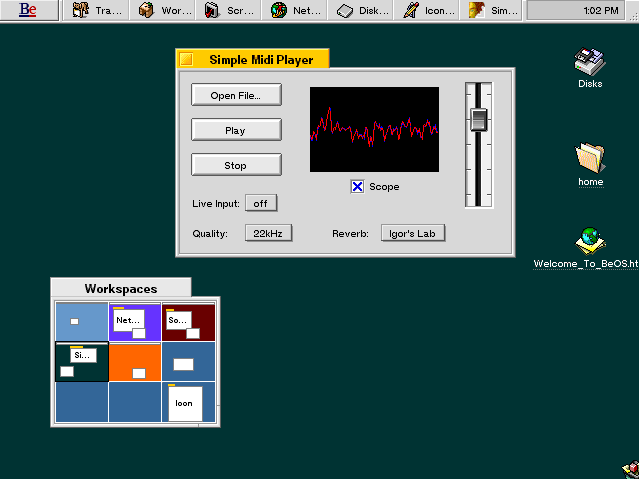Open the Reverb Igor's Lab dropdown
This screenshot has height=480, width=640.
(x=412, y=233)
